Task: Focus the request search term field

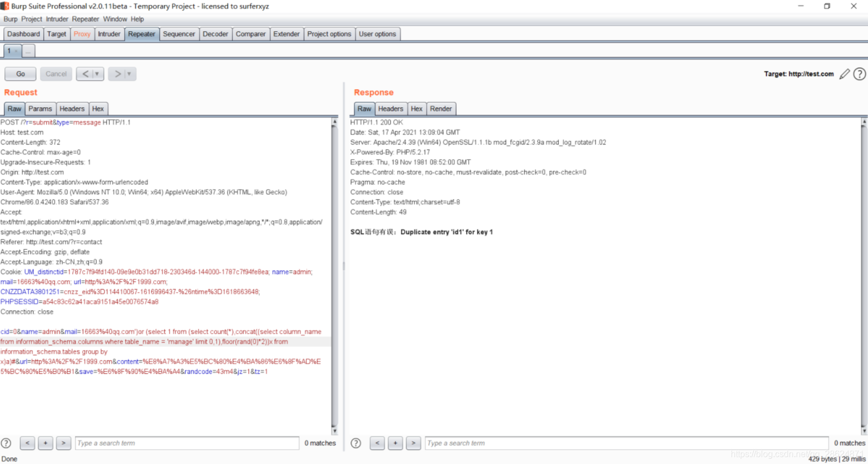Action: click(187, 443)
